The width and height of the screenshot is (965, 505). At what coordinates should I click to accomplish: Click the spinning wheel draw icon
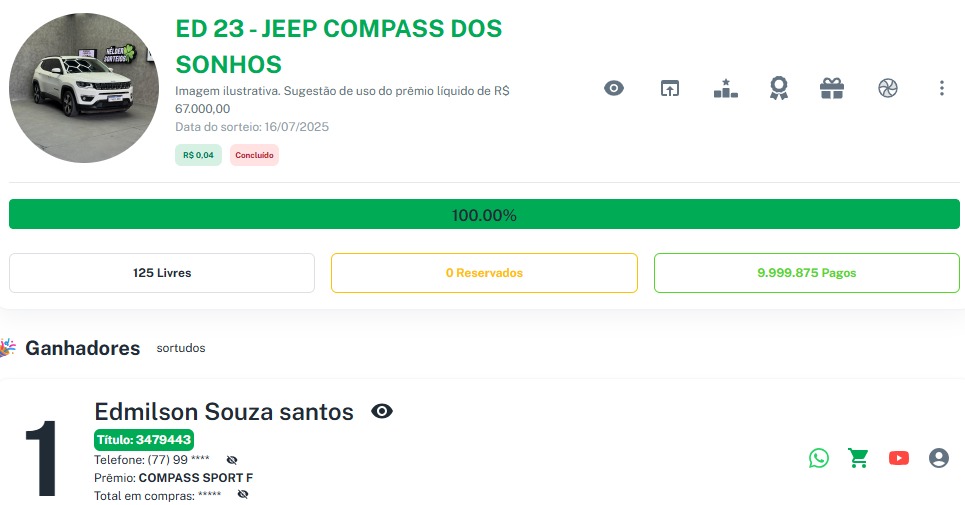(x=888, y=88)
